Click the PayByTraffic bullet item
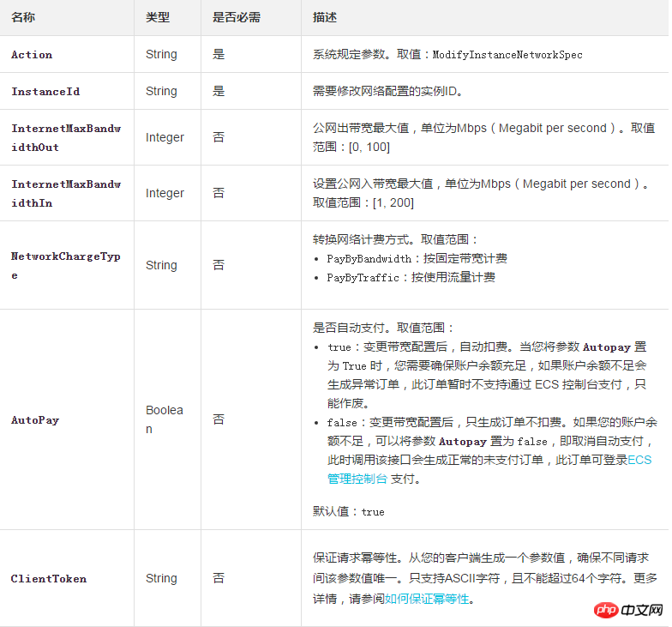 click(x=411, y=278)
